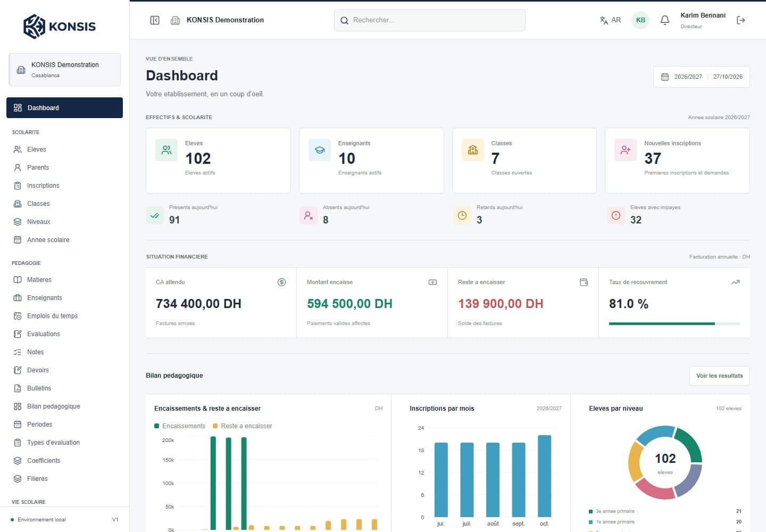The width and height of the screenshot is (766, 532).
Task: Go to Coefficients in the sidebar
Action: pyautogui.click(x=64, y=461)
